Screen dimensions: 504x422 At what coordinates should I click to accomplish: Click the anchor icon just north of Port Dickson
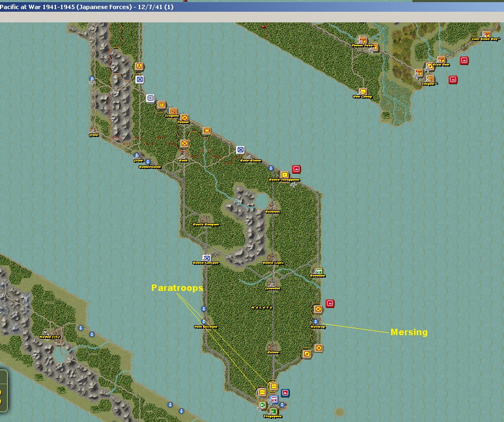(x=204, y=309)
